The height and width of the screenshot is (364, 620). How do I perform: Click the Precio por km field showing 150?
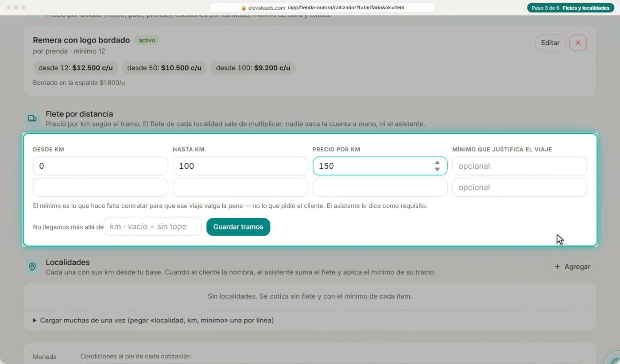point(380,166)
